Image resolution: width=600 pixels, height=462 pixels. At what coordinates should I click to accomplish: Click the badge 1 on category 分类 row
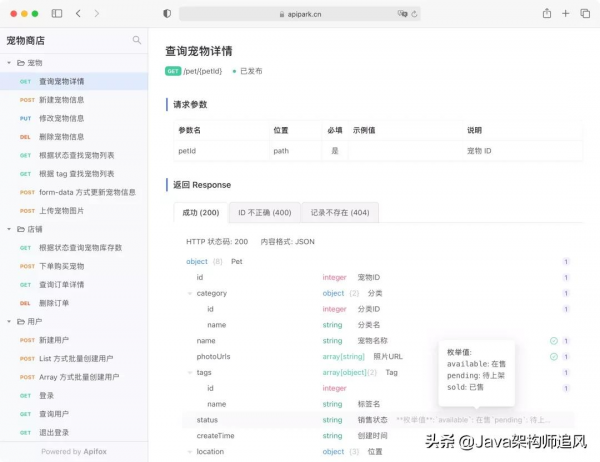coord(566,293)
